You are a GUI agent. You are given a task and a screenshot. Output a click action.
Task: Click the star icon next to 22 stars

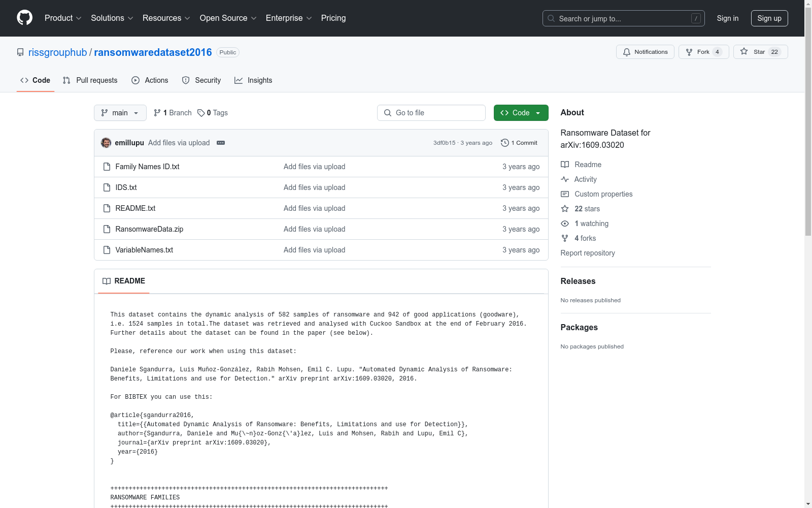pos(565,209)
